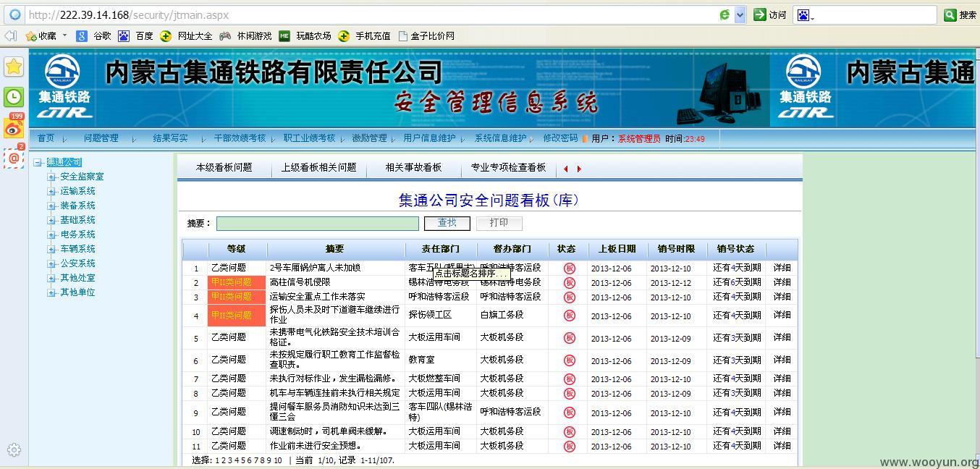Screen dimensions: 980x469
Task: Click the Baidu paw search engine selector
Action: tap(805, 14)
